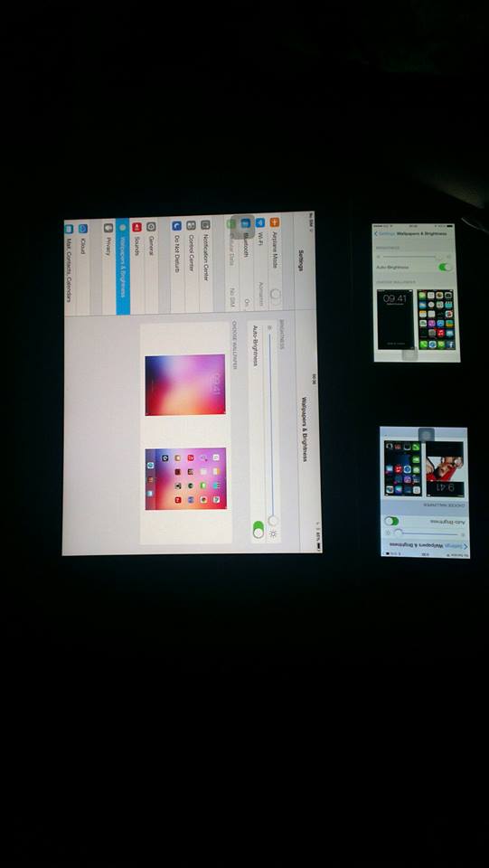The image size is (489, 868).
Task: Toggle Airplane Mode switch on the iPad
Action: [275, 297]
